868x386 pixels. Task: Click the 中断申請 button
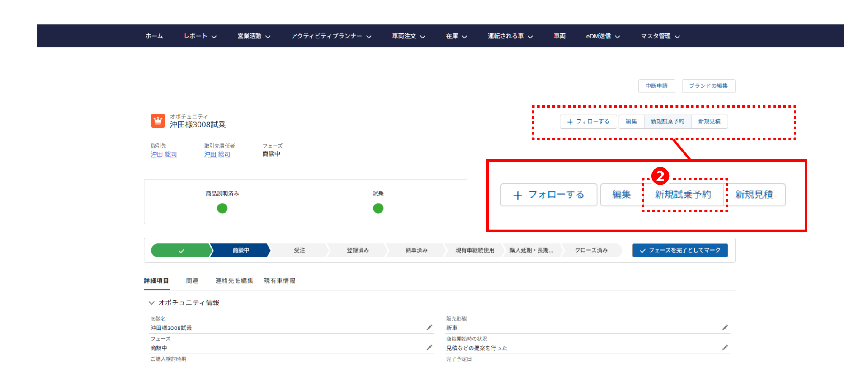coord(656,86)
